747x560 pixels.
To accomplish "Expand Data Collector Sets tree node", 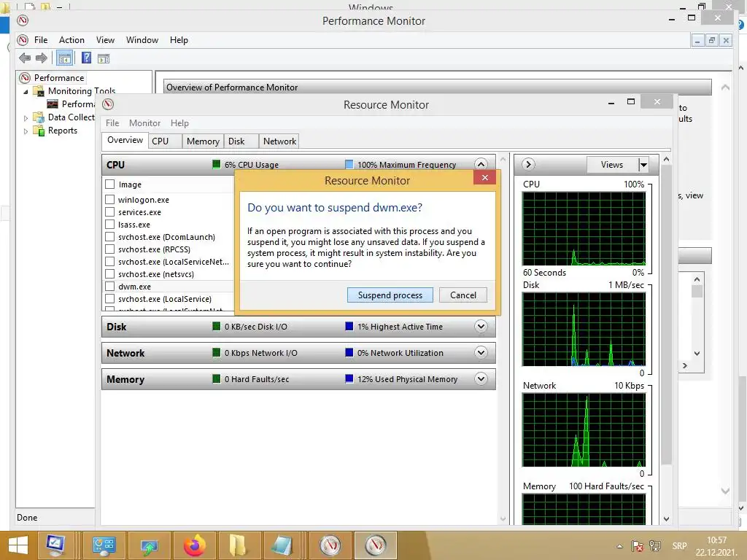I will [26, 117].
